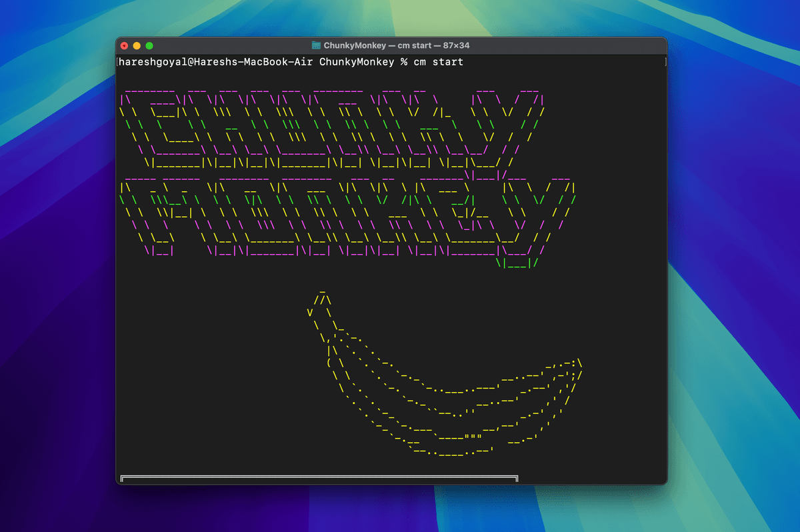
Task: Click the green zoom button to enter fullscreen
Action: (147, 45)
